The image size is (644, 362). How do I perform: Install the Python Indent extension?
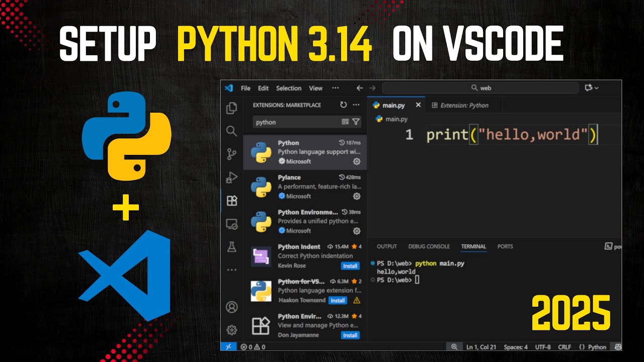click(350, 266)
